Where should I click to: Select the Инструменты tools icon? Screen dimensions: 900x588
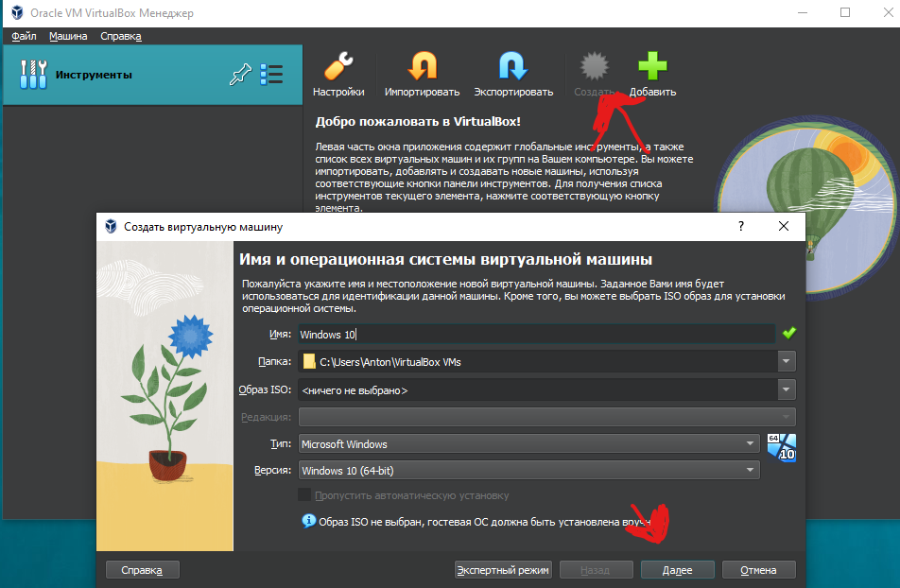[33, 75]
